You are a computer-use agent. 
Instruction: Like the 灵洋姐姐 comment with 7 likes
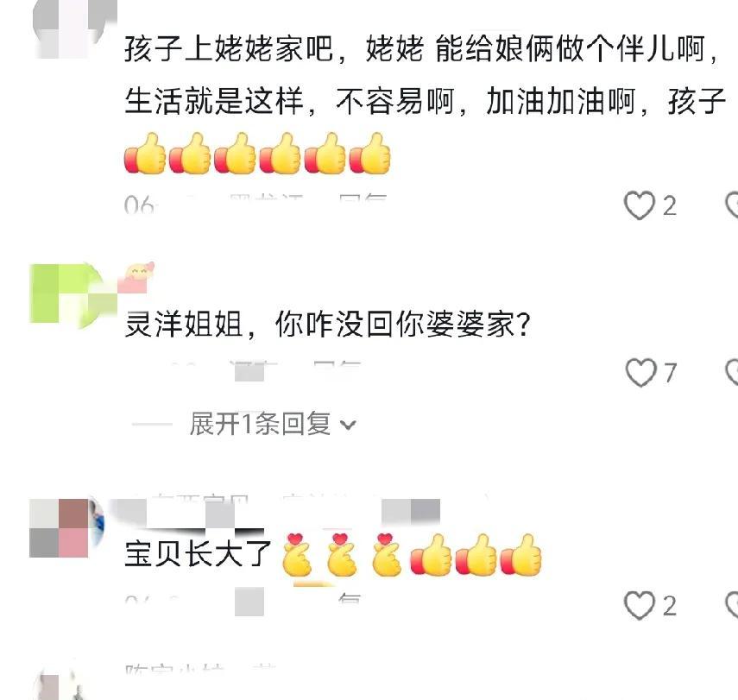[x=640, y=372]
